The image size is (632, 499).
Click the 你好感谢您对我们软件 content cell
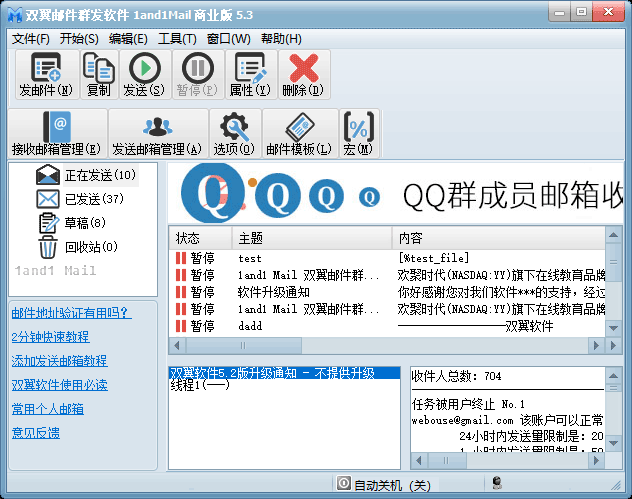tap(501, 292)
